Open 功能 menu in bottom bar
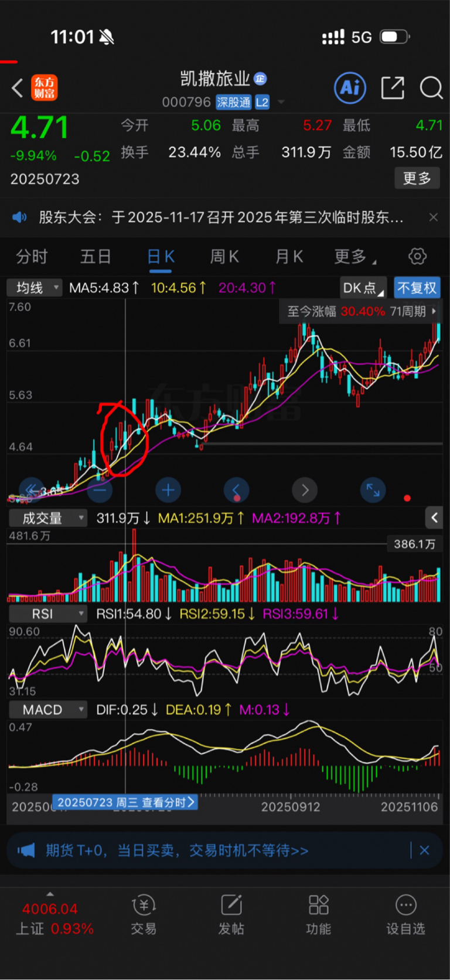 (318, 914)
